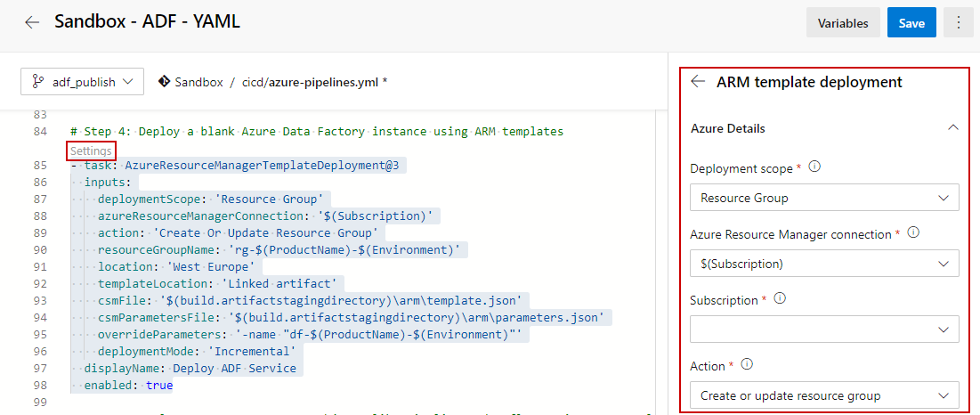Click the Sandbox repository icon
The width and height of the screenshot is (980, 415).
165,82
